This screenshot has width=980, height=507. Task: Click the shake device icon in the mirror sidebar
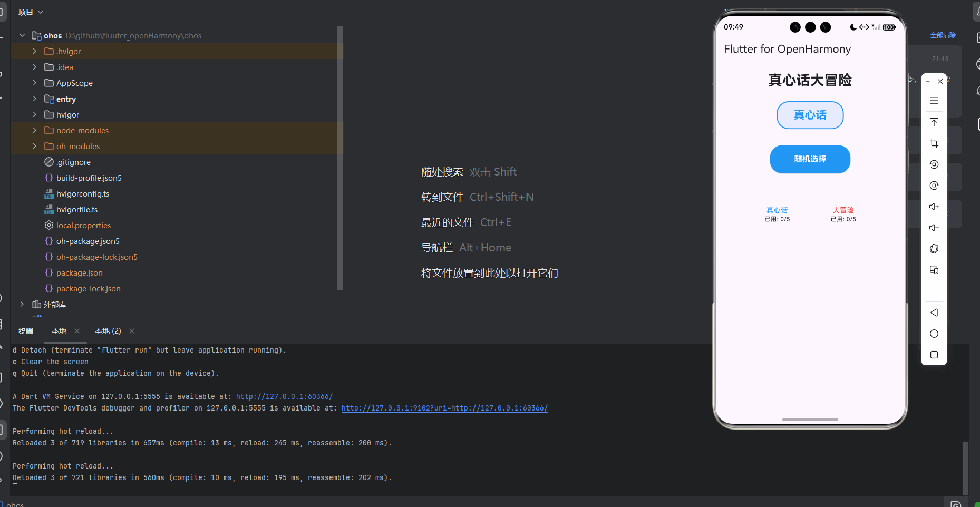point(934,249)
